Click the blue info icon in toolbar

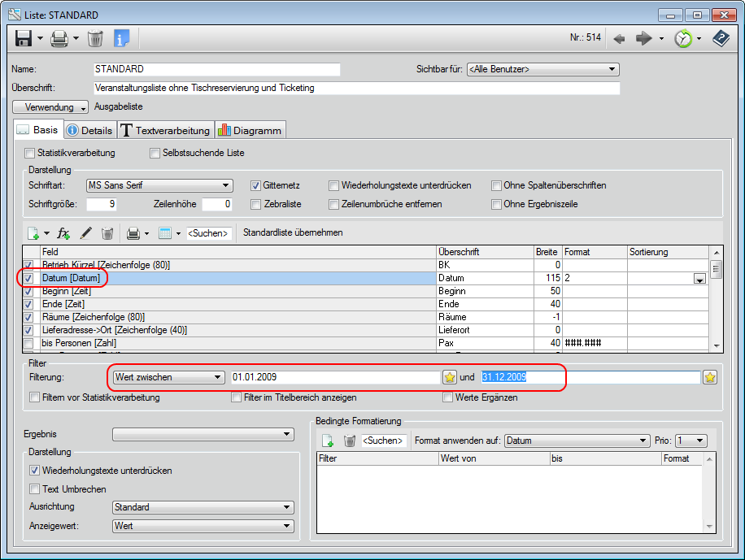tap(121, 38)
